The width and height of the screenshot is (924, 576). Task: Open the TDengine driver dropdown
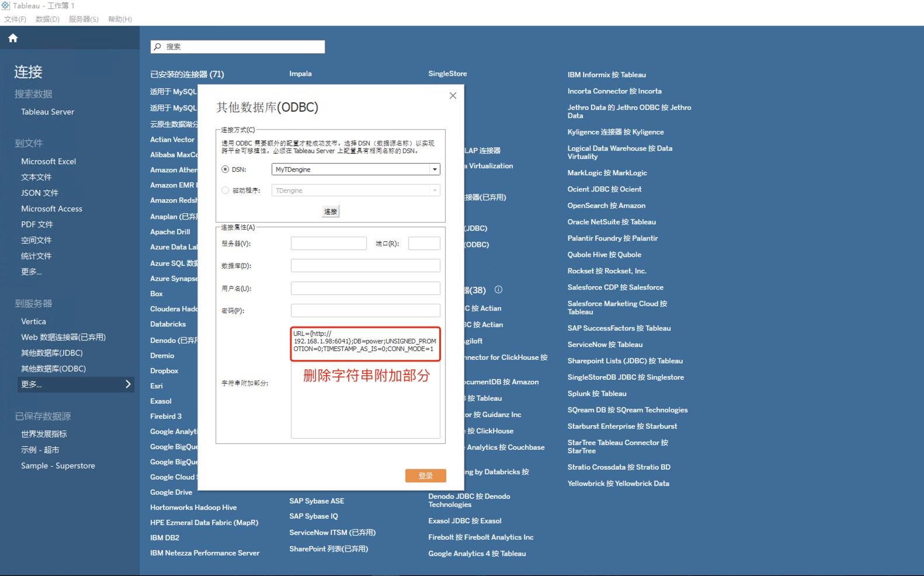(434, 190)
